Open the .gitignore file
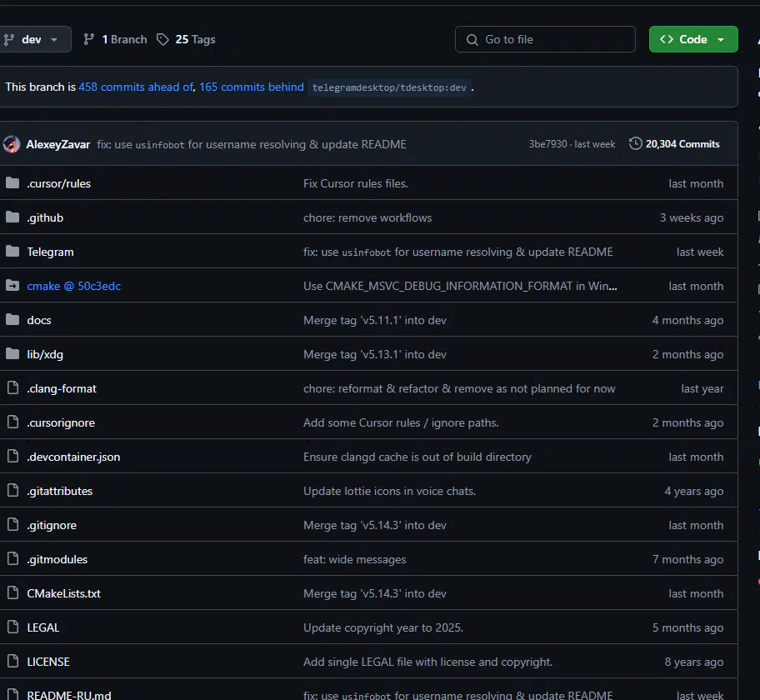 tap(52, 526)
